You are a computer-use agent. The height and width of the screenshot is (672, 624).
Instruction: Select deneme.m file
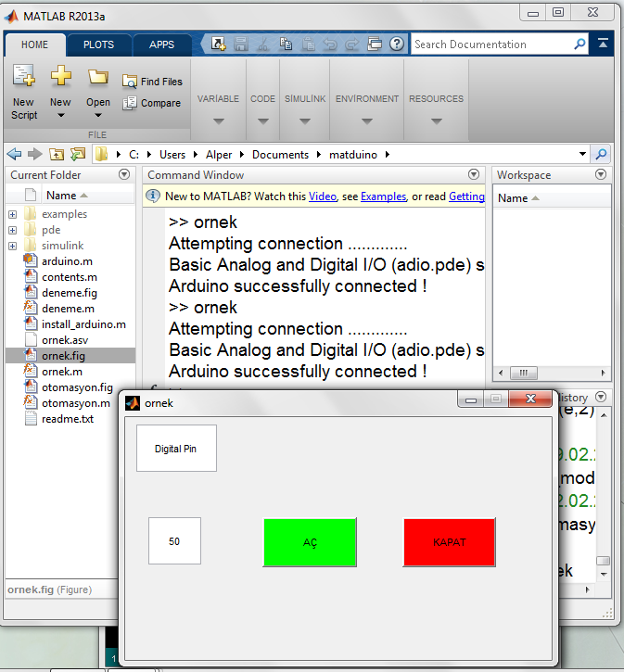tap(68, 309)
